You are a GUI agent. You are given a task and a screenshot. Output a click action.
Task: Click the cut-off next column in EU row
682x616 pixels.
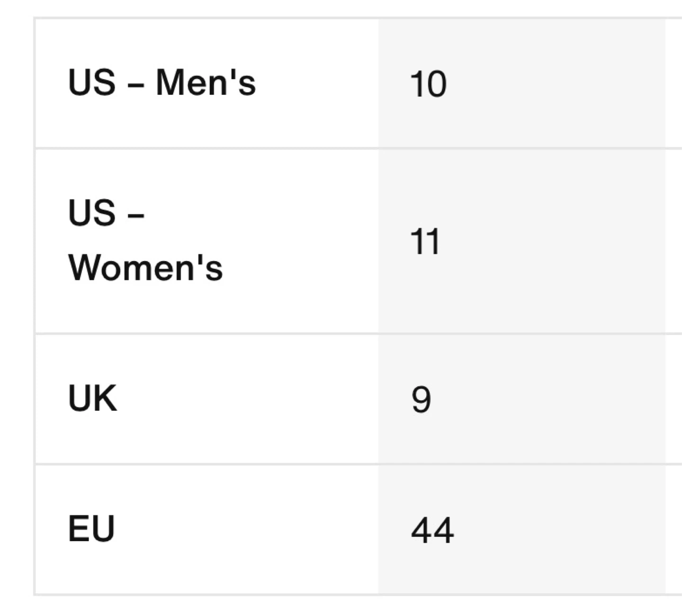[674, 529]
